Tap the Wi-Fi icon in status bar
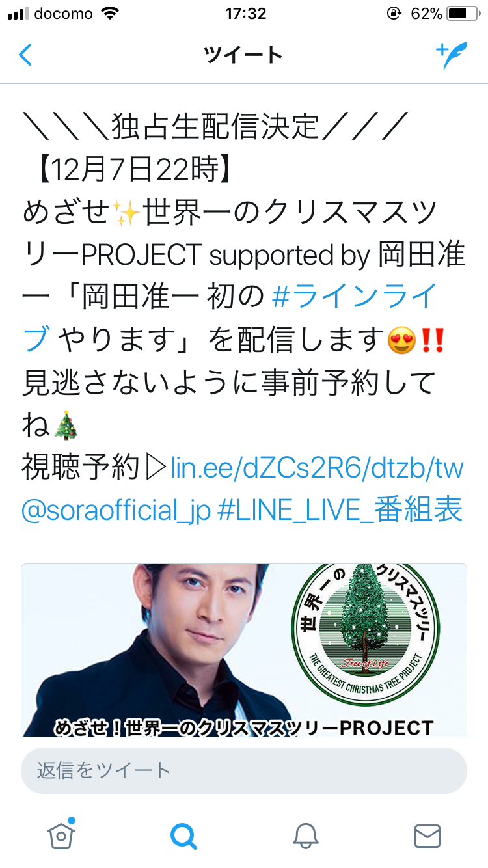Viewport: 488px width, 868px height. (x=111, y=14)
